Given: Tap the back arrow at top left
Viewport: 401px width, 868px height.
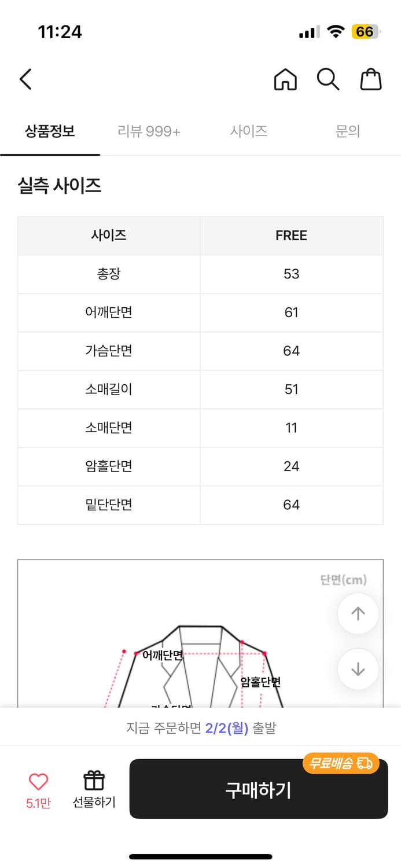Looking at the screenshot, I should coord(24,79).
